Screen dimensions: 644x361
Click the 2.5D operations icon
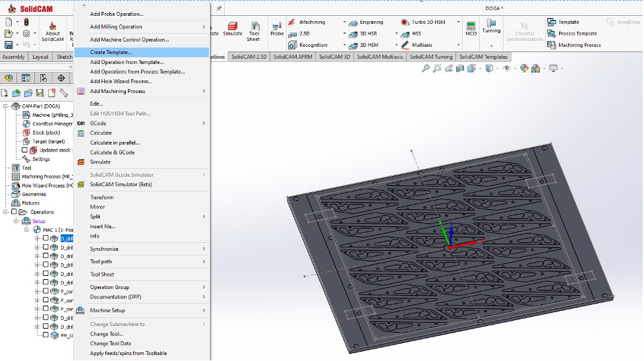(292, 34)
